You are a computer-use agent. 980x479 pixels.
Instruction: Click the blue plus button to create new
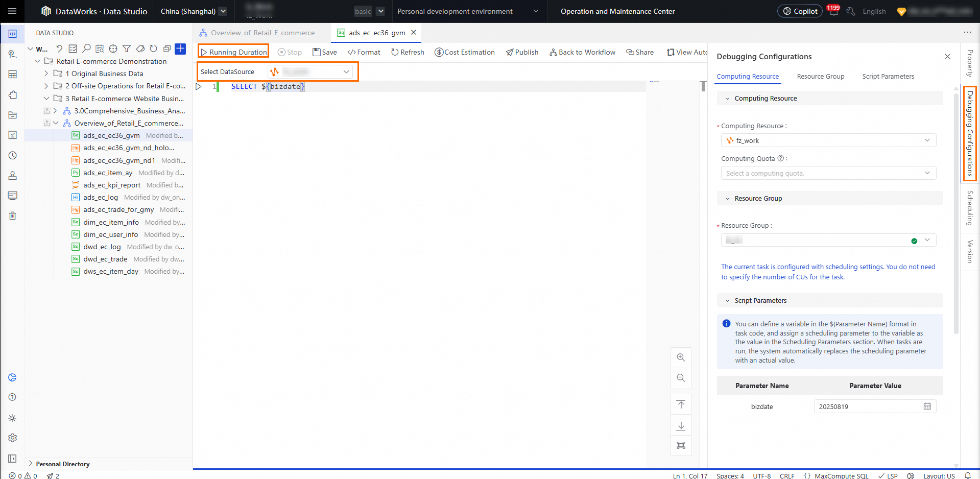(x=180, y=49)
